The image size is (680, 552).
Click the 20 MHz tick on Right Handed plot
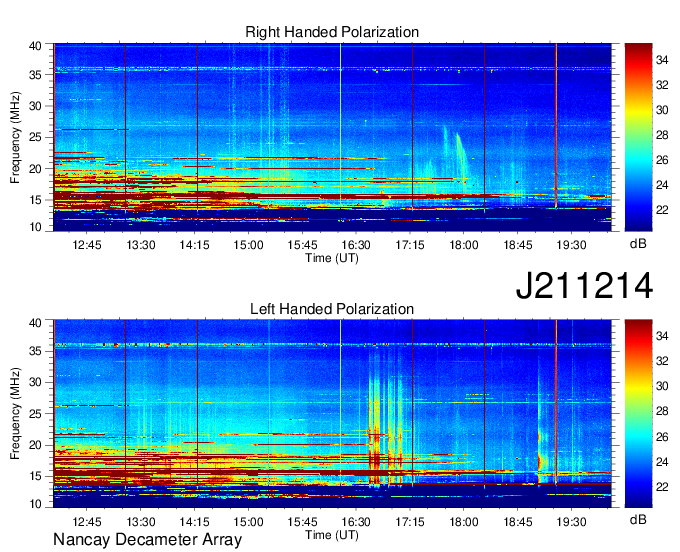[x=35, y=169]
